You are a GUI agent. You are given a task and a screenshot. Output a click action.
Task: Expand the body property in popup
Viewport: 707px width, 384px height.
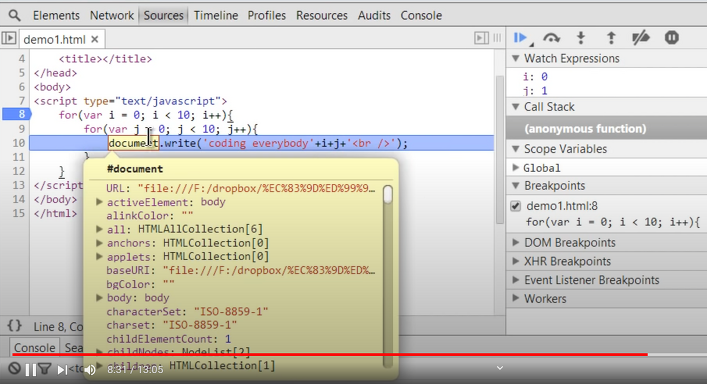point(99,297)
